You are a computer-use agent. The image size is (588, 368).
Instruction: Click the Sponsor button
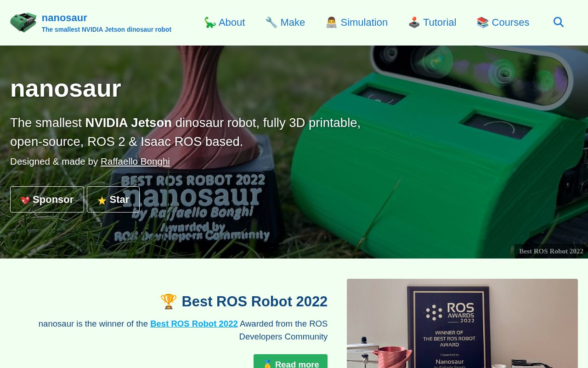click(x=47, y=199)
